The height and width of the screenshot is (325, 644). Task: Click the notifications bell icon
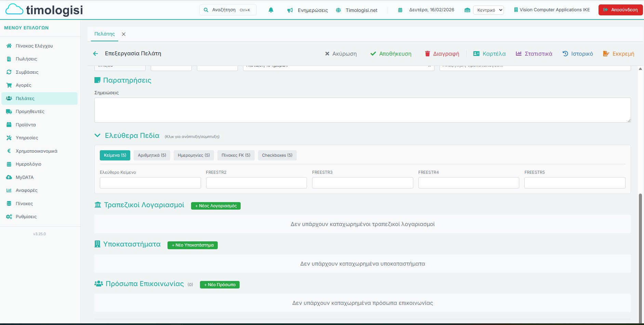[x=271, y=10]
